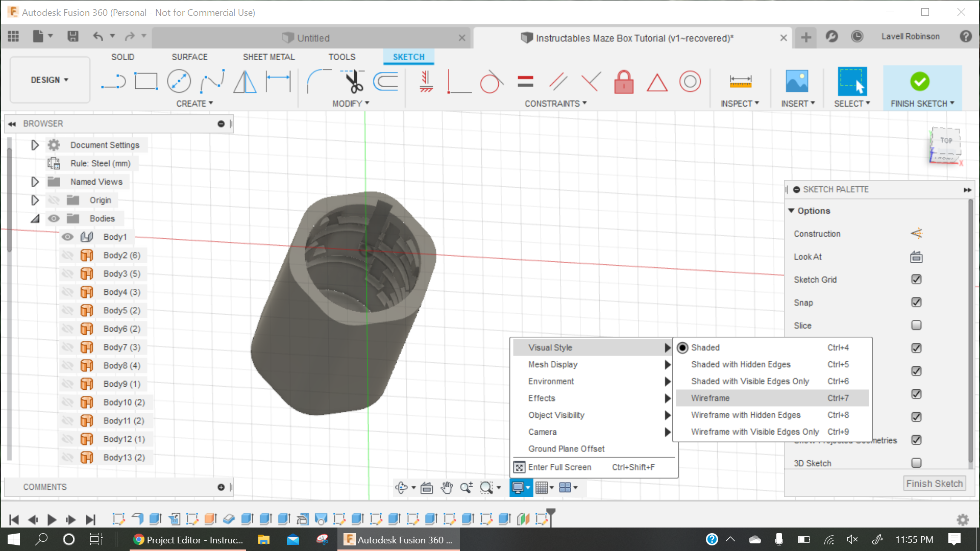Click the ViewCube TOP face
The width and height of the screenshot is (980, 551).
pos(946,140)
